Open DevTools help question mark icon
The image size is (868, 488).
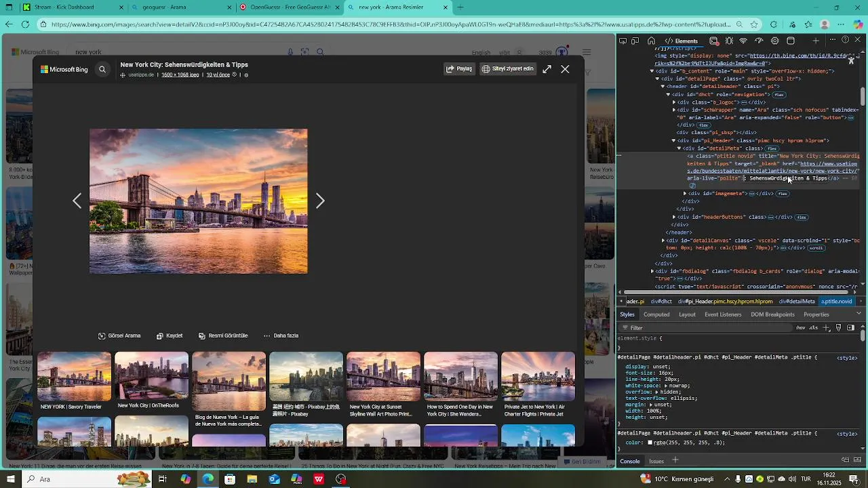(846, 41)
